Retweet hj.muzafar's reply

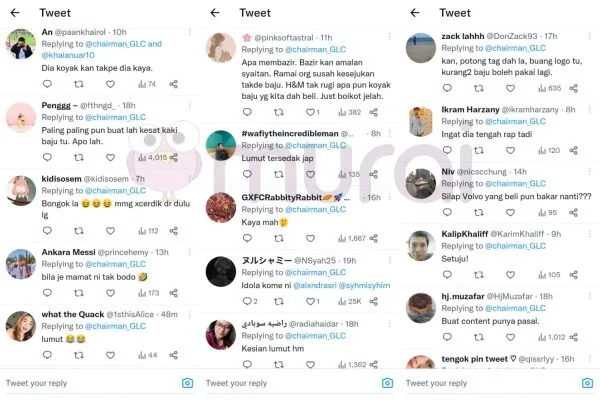tap(478, 337)
